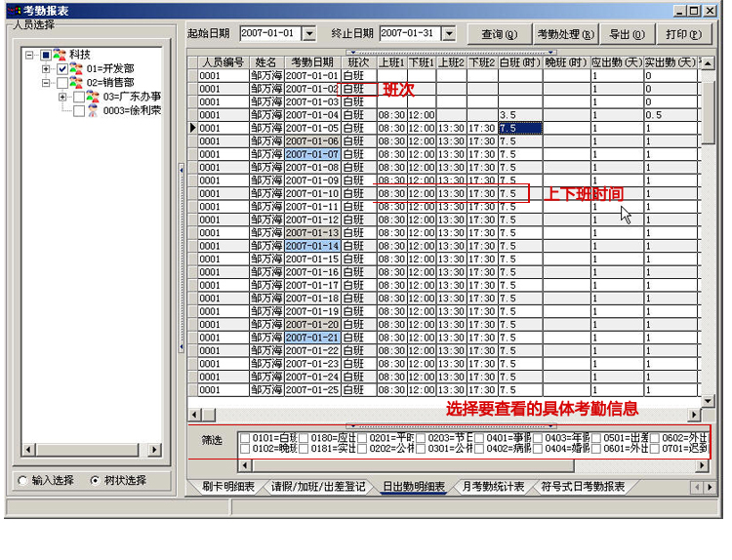
Task: Check the 02=销售部 checkbox
Action: click(x=62, y=84)
